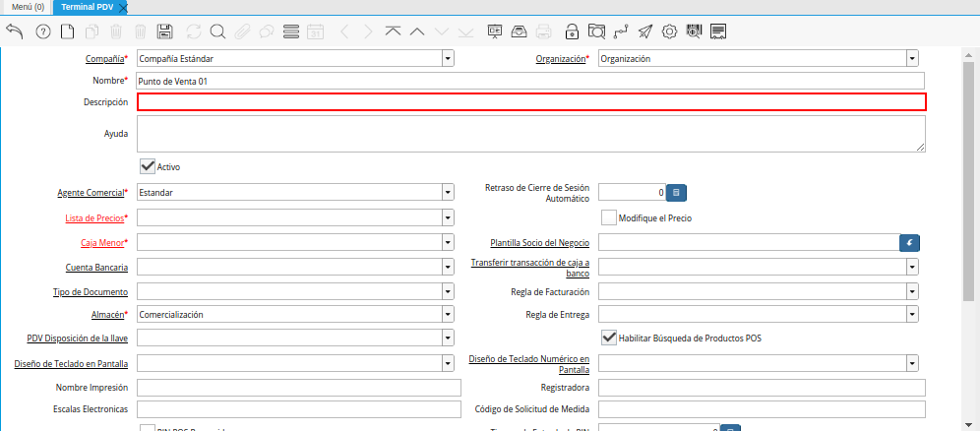980x431 pixels.
Task: Expand the Almacén dropdown list
Action: tap(448, 315)
